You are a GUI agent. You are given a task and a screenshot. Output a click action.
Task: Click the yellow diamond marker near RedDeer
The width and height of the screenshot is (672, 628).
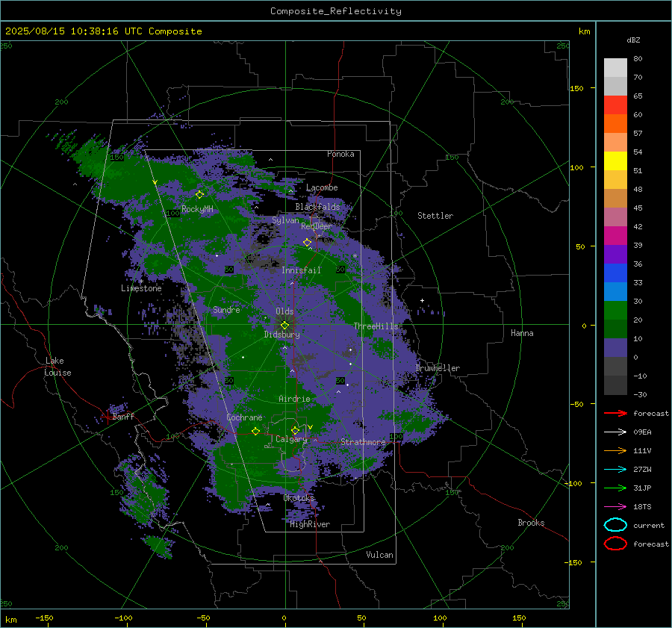307,243
